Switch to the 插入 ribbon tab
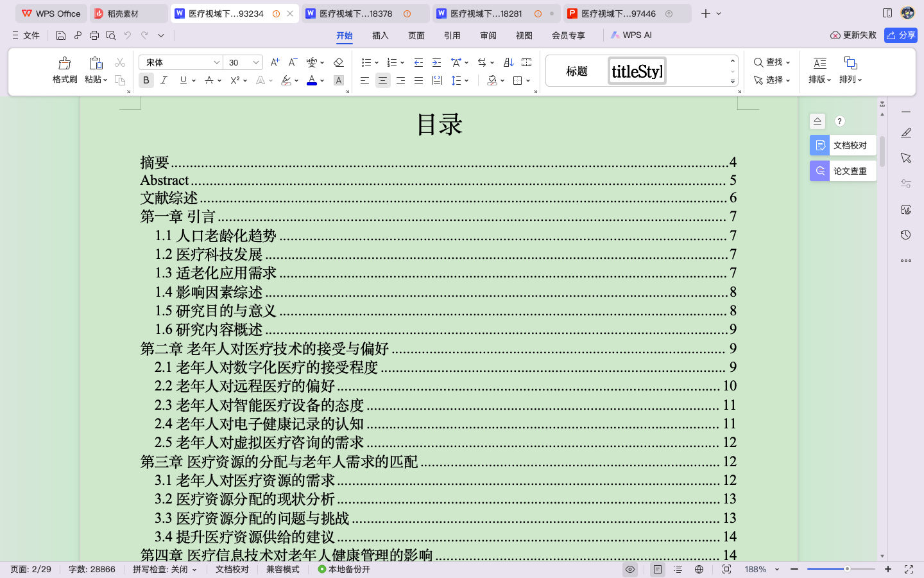 click(x=380, y=35)
